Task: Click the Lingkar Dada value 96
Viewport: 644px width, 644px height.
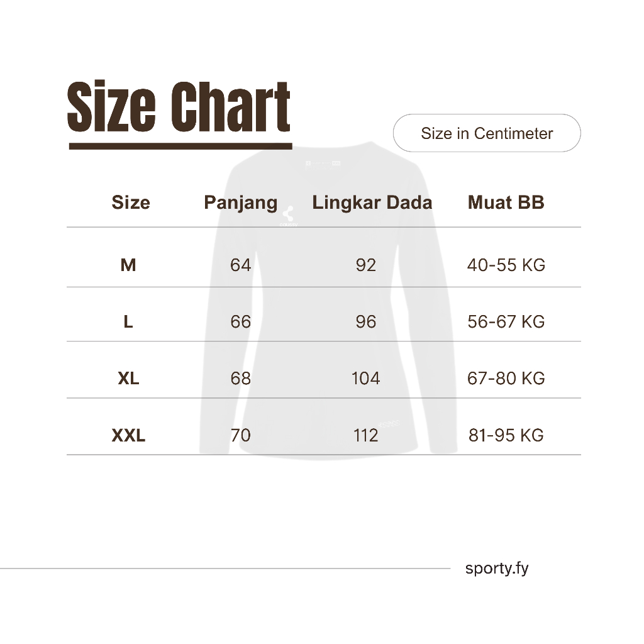Action: pos(365,322)
